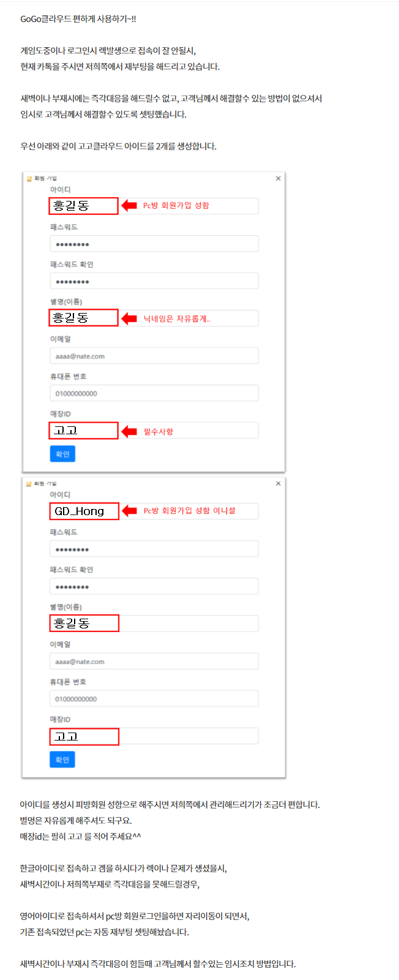Click the second dialog's title bar icon
This screenshot has height=980, width=399.
coord(29,483)
